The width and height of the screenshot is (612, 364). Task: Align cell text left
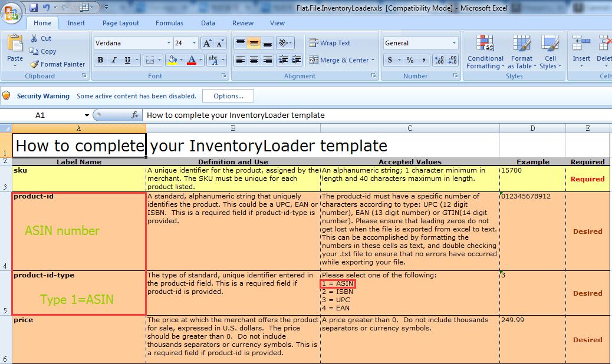[x=241, y=60]
